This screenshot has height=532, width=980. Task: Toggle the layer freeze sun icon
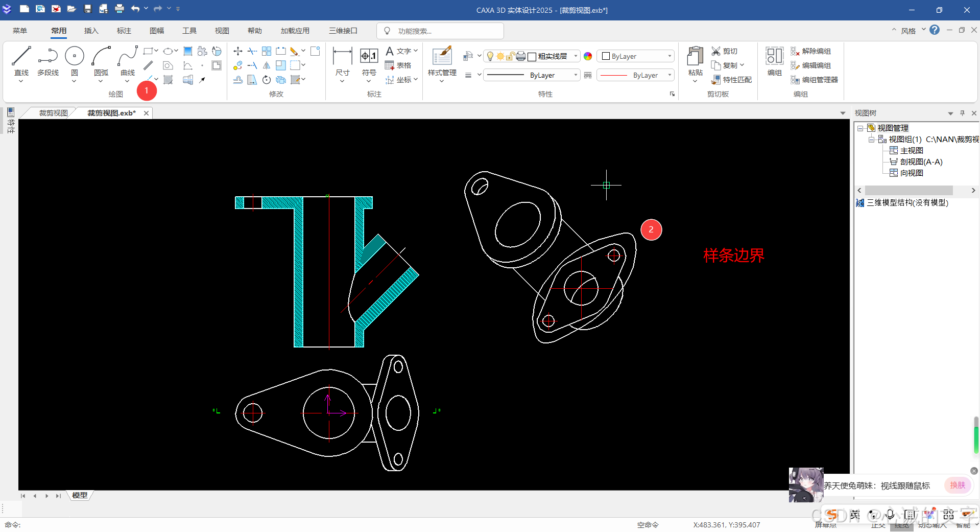click(x=500, y=56)
